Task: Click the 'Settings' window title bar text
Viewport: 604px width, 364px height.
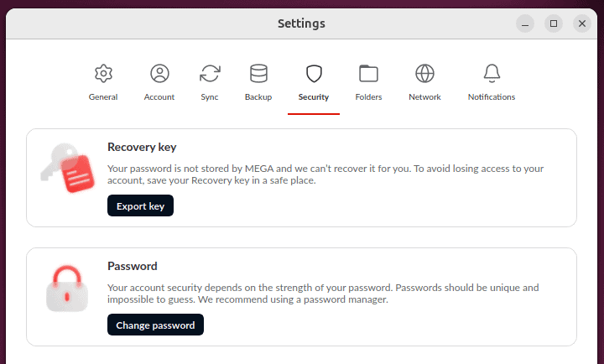Action: point(302,23)
